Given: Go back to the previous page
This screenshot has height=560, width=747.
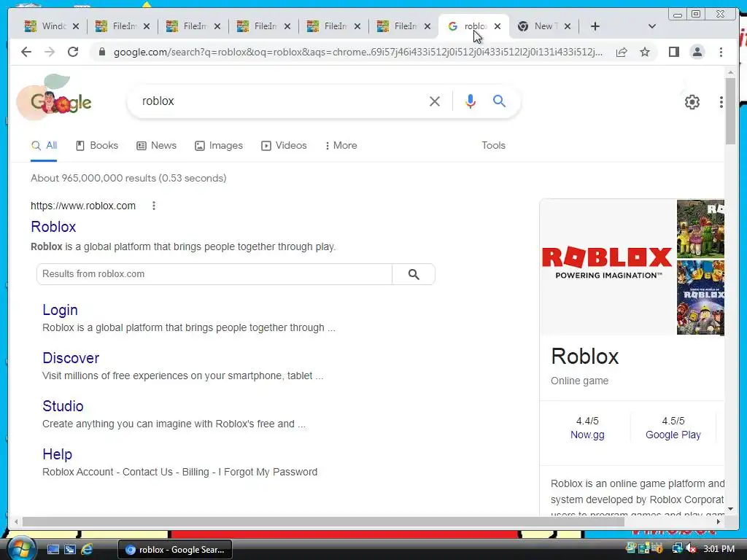Looking at the screenshot, I should pos(26,52).
